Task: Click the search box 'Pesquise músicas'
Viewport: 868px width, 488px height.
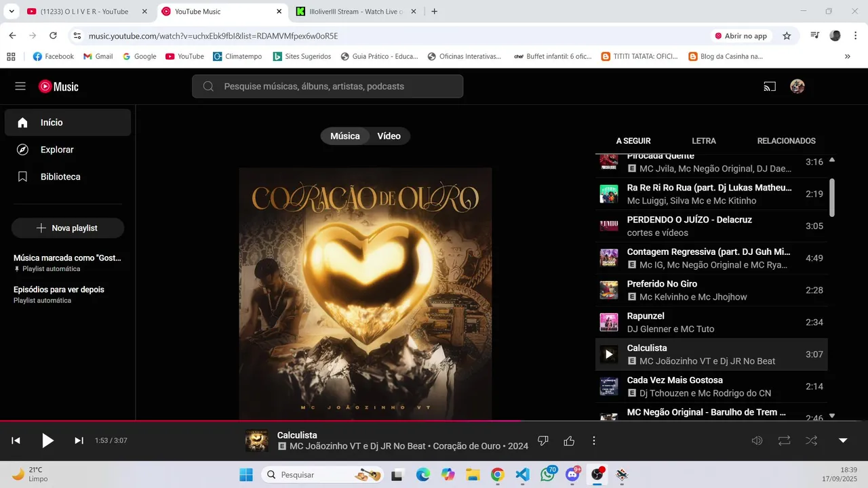Action: tap(328, 86)
